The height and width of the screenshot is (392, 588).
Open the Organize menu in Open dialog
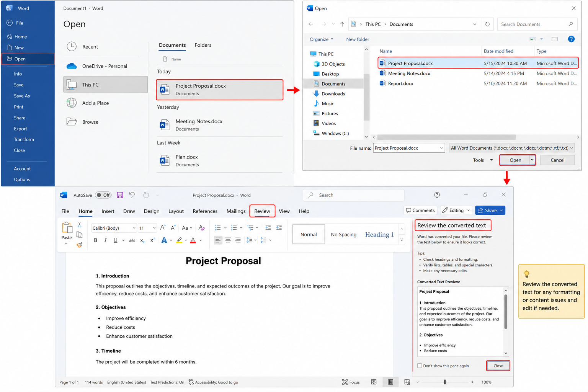coord(322,39)
